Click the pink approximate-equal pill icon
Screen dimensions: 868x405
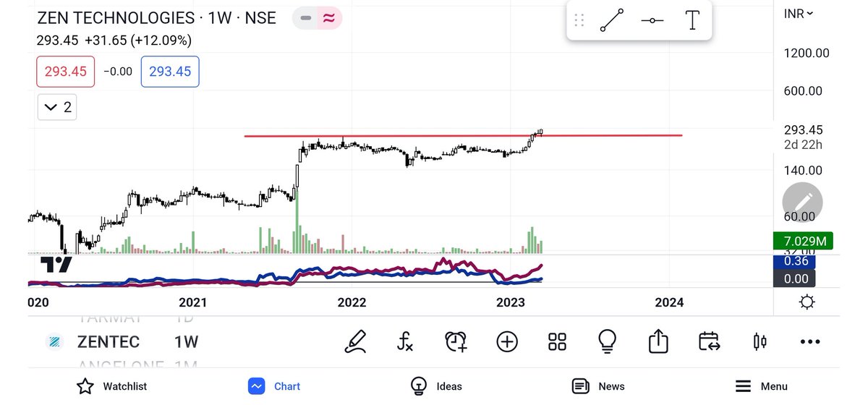point(328,19)
